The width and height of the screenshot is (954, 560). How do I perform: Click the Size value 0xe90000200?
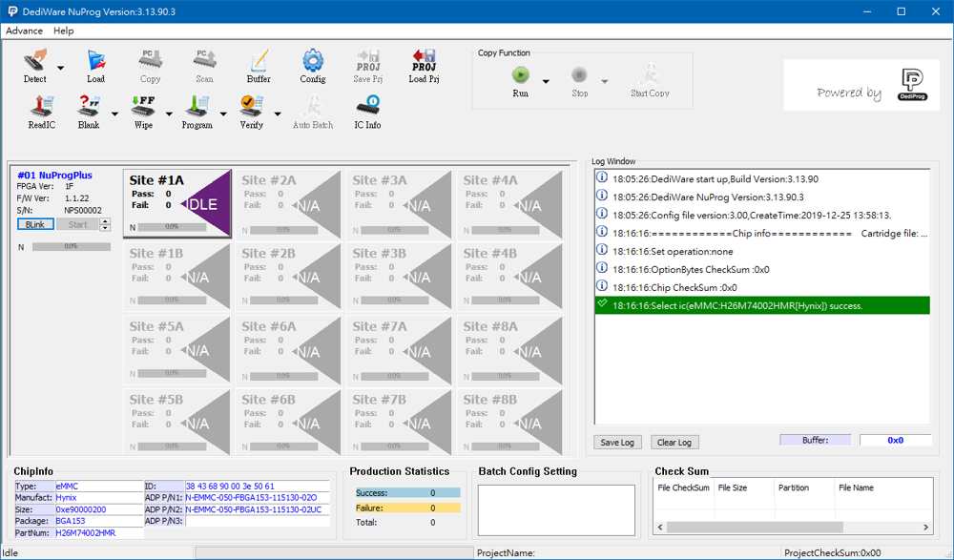click(x=98, y=509)
